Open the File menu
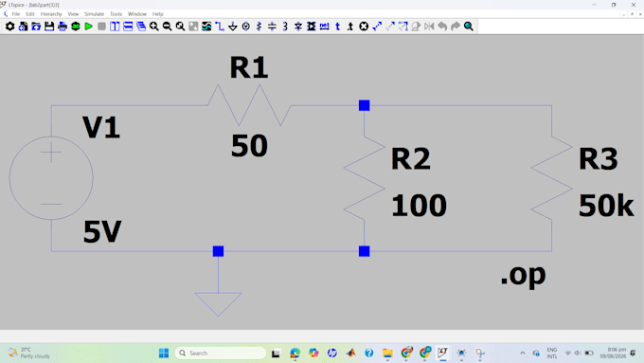Viewport: 644px width, 363px height. pyautogui.click(x=15, y=14)
